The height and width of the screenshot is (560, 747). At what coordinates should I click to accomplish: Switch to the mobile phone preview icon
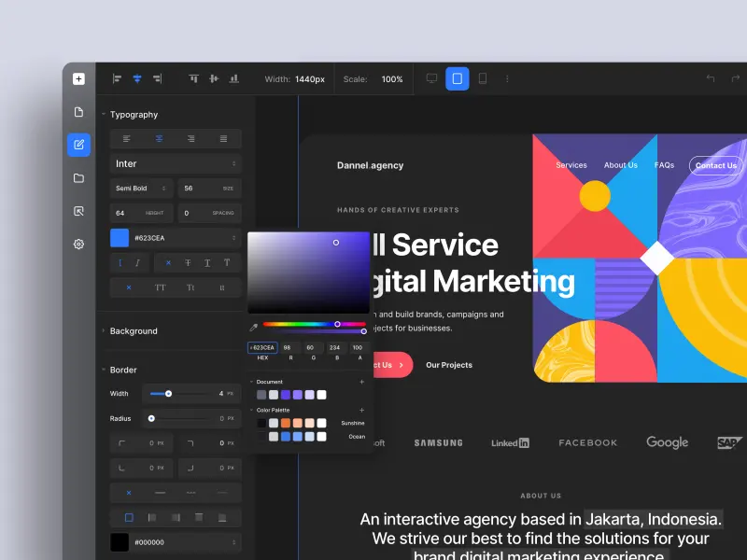pyautogui.click(x=483, y=79)
